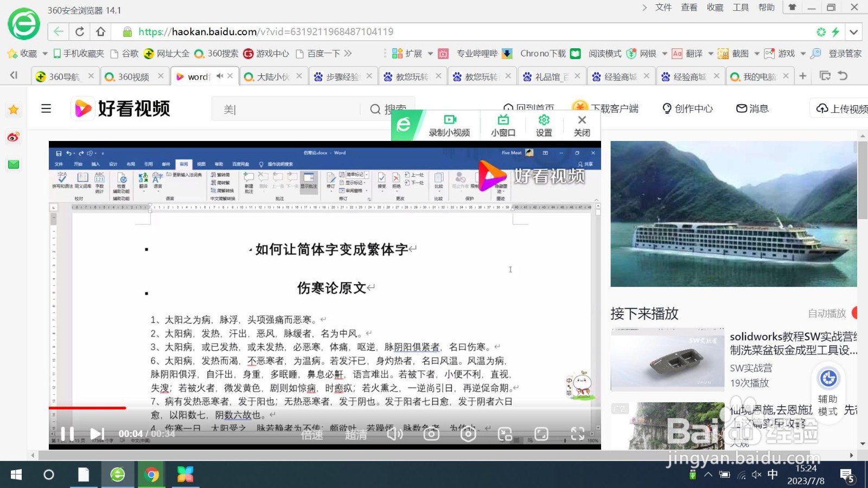Close the video overlay toolbar with 关闭
This screenshot has height=488, width=868.
(582, 126)
